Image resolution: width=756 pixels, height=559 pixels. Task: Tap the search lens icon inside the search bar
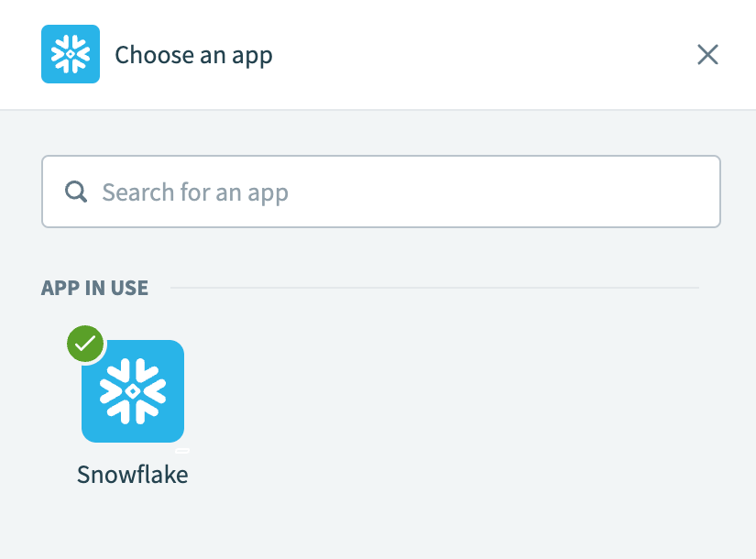click(x=75, y=192)
